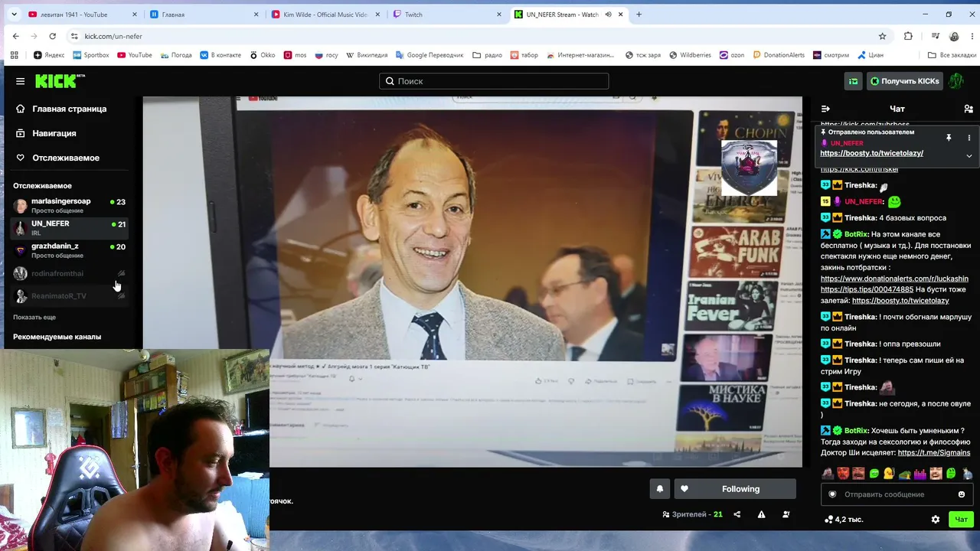
Task: Open the Kick drops chest icon
Action: 853,81
